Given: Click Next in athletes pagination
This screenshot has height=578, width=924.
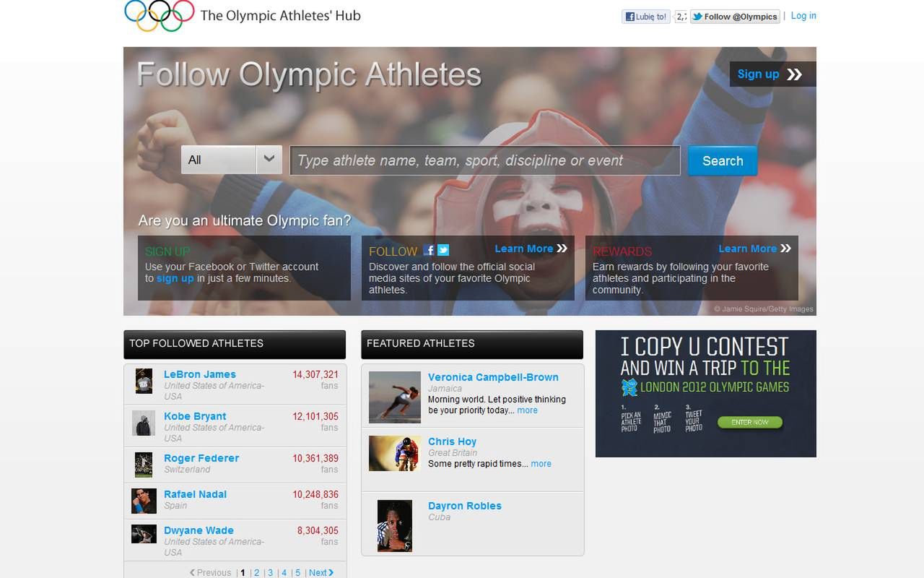Looking at the screenshot, I should coord(321,572).
